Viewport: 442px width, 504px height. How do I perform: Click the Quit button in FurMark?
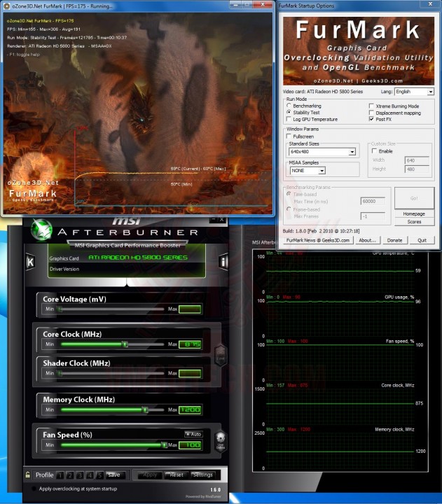pyautogui.click(x=422, y=240)
